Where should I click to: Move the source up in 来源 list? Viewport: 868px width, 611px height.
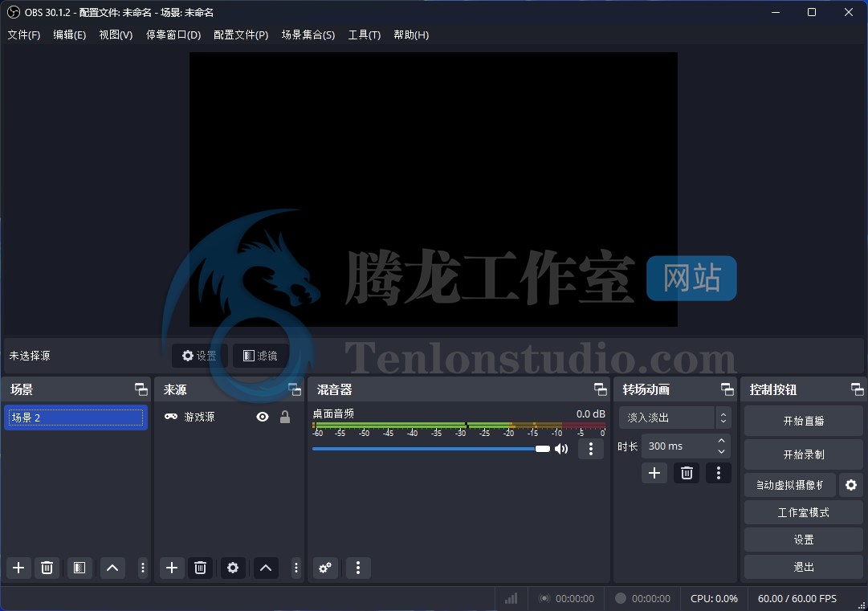(x=266, y=568)
